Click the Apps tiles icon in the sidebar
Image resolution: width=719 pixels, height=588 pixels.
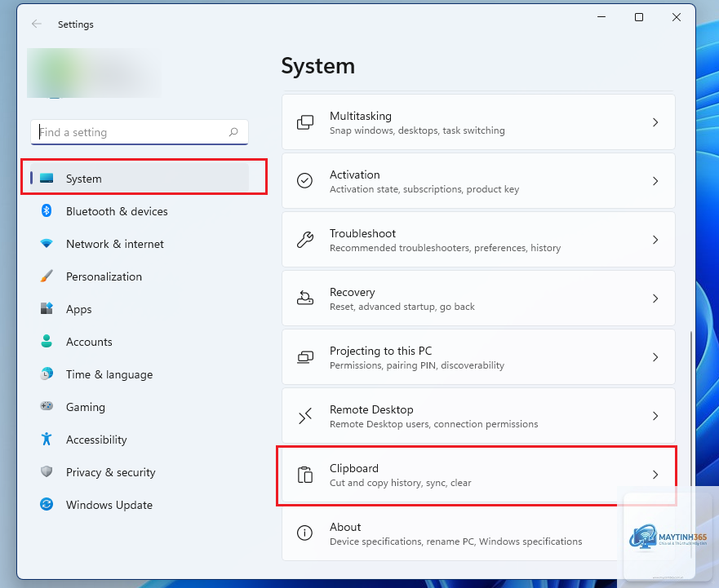click(47, 308)
